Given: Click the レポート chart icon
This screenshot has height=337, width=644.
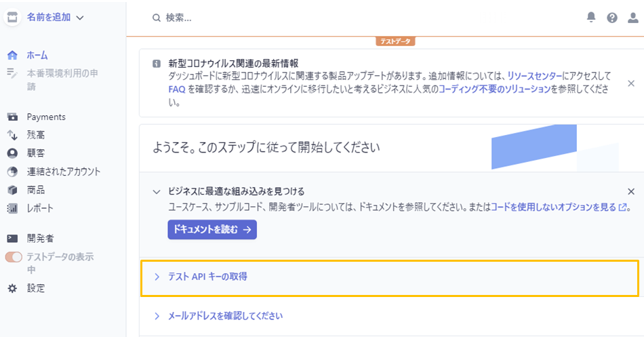Looking at the screenshot, I should pos(12,208).
